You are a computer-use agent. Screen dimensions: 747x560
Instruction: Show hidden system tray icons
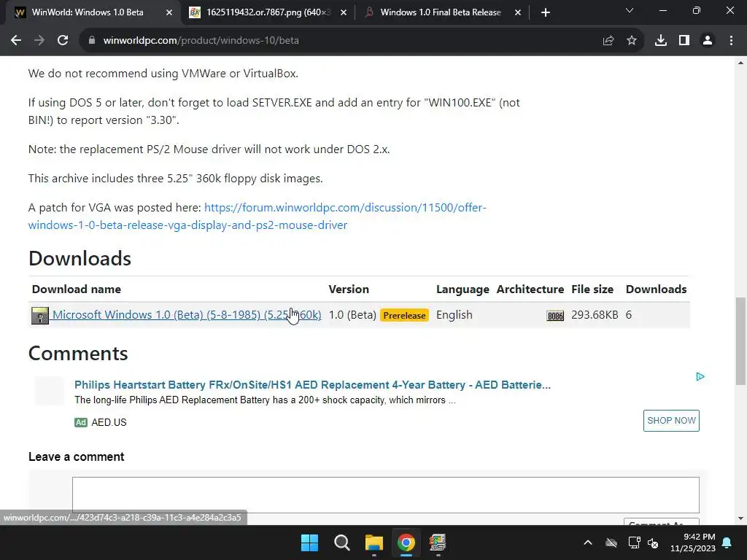pos(588,542)
